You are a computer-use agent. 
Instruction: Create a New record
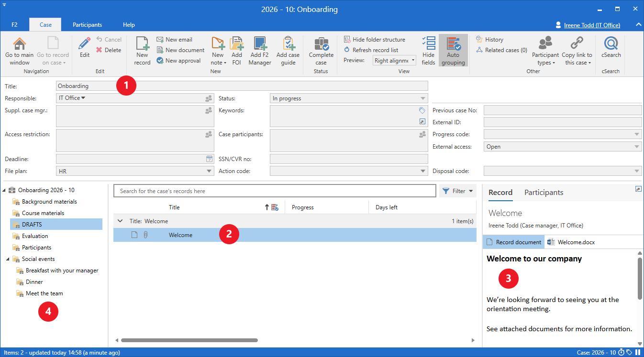(x=142, y=51)
